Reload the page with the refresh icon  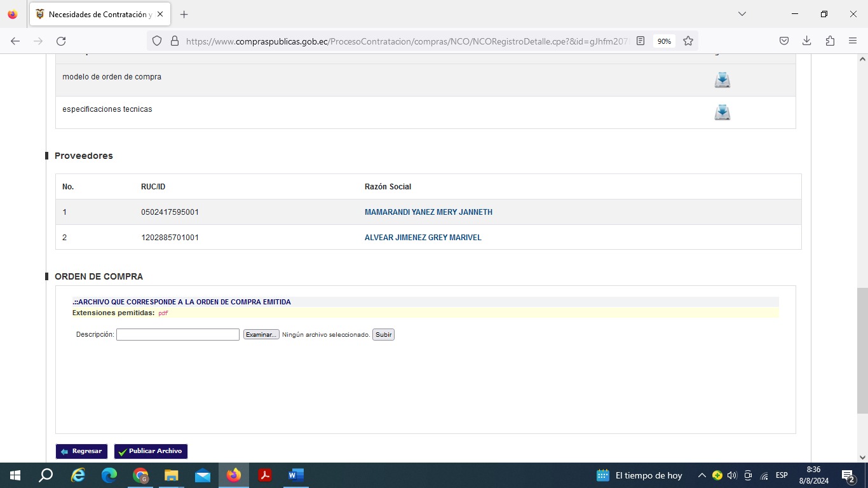point(61,41)
